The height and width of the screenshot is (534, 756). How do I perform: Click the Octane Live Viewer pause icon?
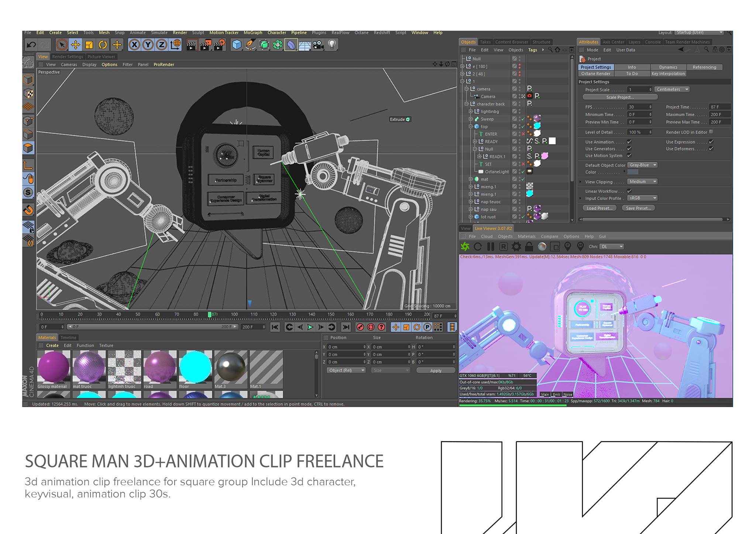click(491, 247)
